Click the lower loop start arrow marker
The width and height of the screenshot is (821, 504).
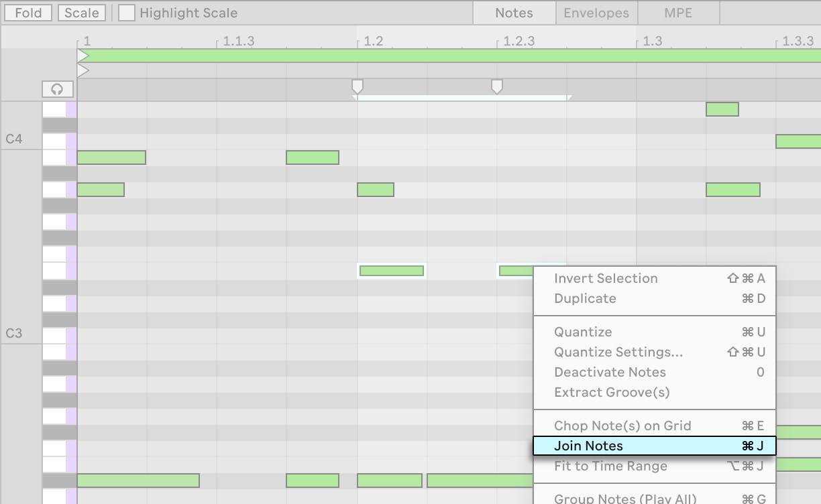coord(82,69)
